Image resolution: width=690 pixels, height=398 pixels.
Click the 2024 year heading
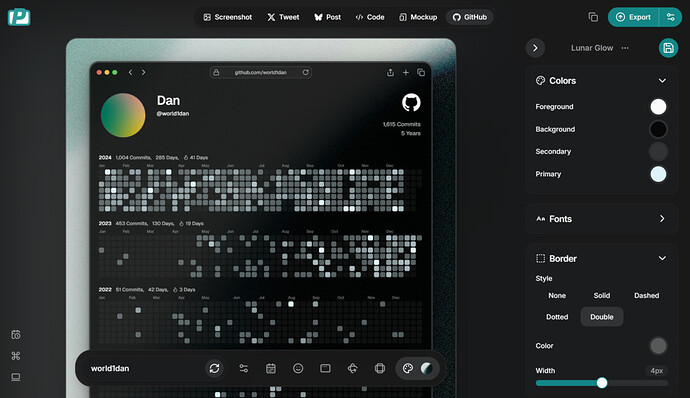[105, 157]
